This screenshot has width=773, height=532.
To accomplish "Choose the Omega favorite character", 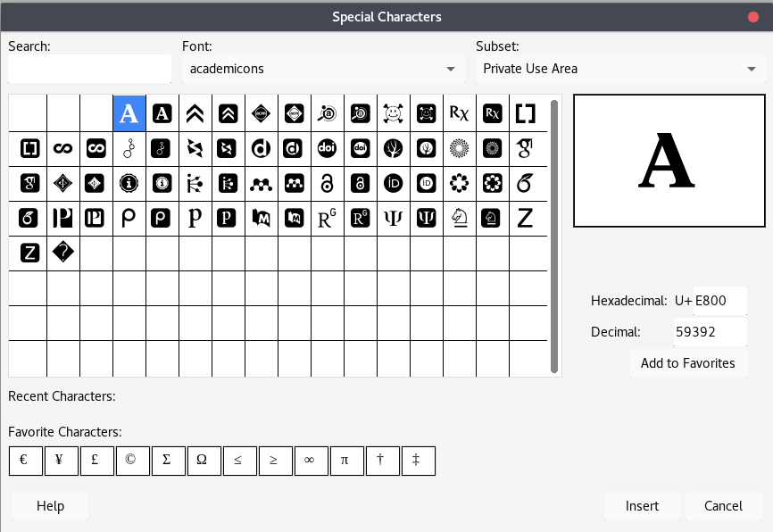I will click(x=204, y=461).
